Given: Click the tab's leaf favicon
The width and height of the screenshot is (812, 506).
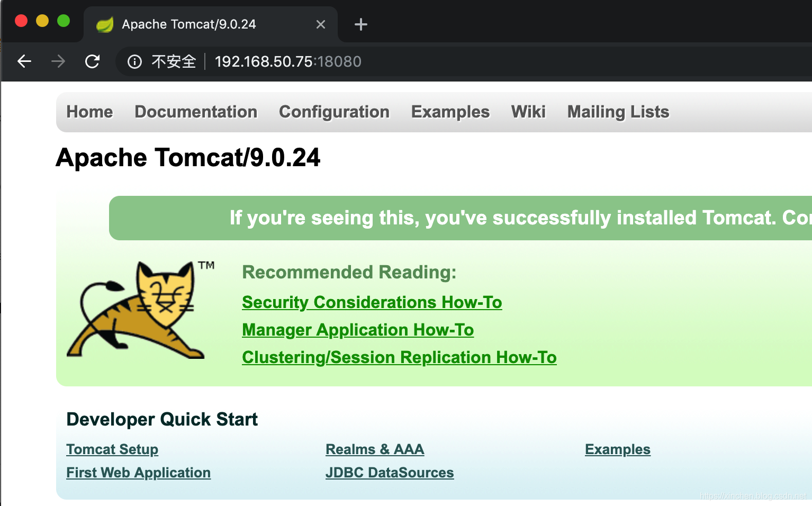Looking at the screenshot, I should (105, 24).
